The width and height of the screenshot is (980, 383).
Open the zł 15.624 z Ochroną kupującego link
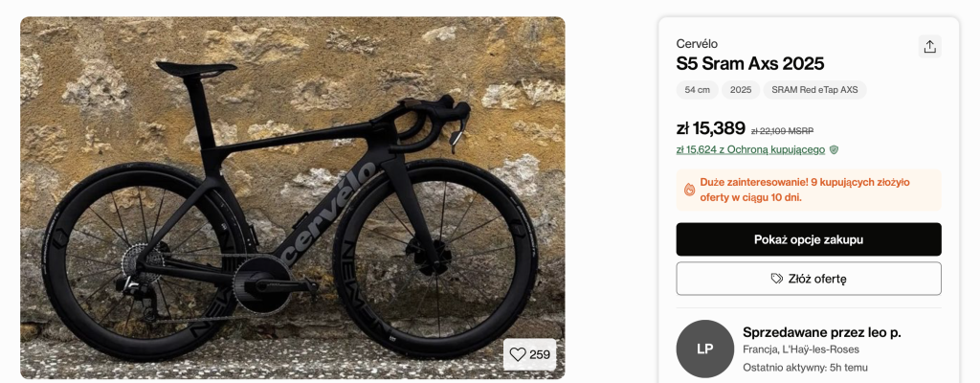pyautogui.click(x=750, y=149)
